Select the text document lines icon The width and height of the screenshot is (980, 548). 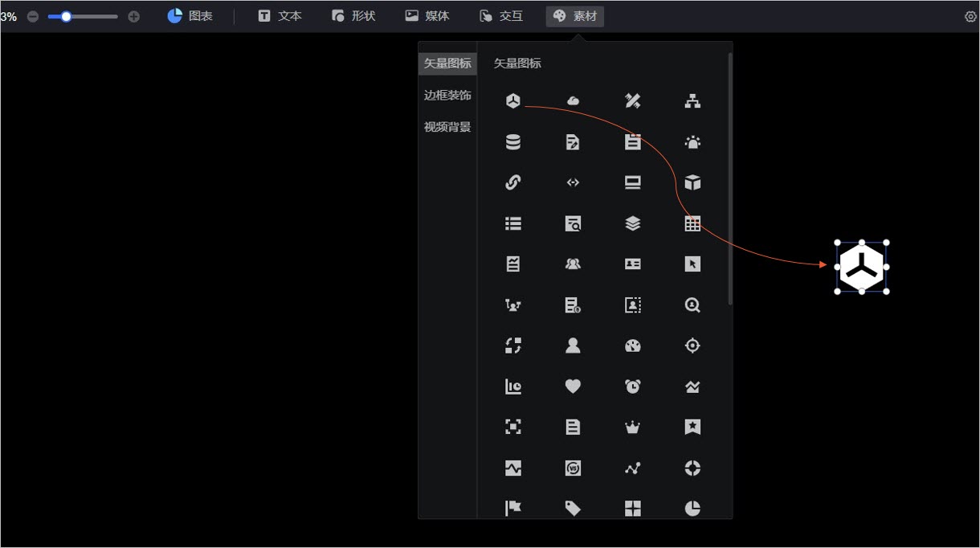point(573,427)
